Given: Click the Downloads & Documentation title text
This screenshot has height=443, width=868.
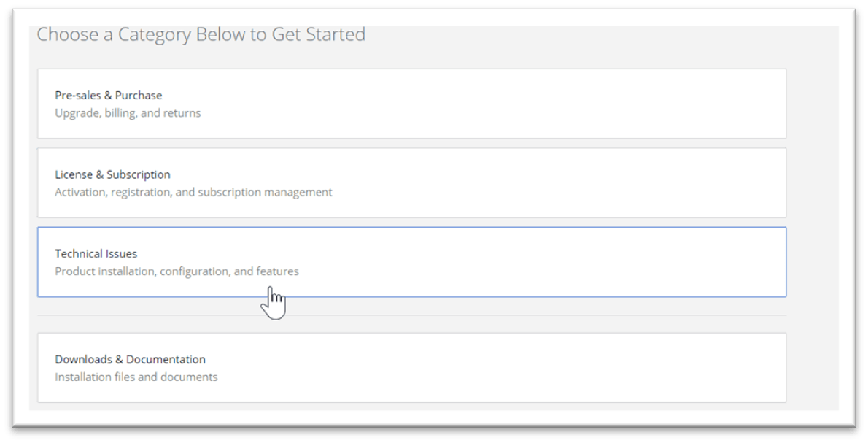Looking at the screenshot, I should tap(131, 359).
